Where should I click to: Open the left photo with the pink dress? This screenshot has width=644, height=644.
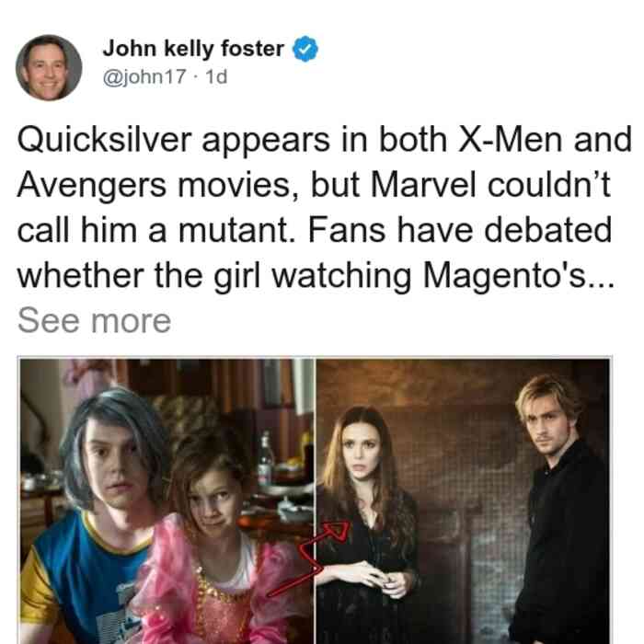pyautogui.click(x=167, y=501)
